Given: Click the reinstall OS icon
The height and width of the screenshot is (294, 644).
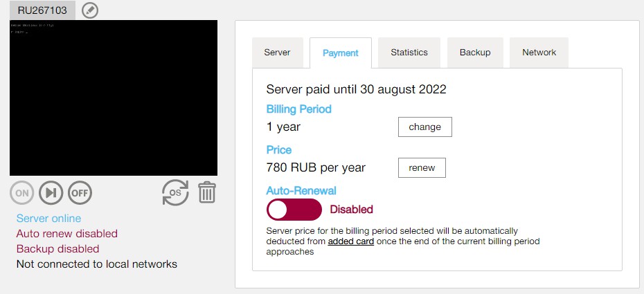Looking at the screenshot, I should click(x=175, y=192).
